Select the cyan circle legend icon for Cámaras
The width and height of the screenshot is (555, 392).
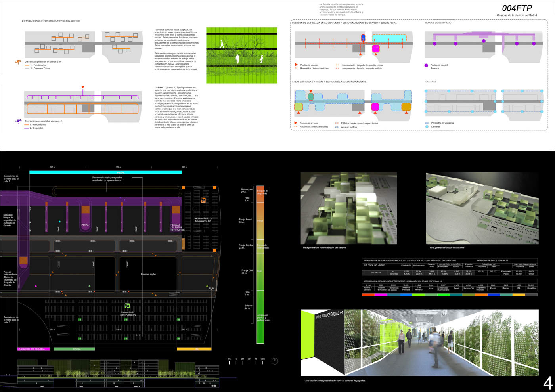click(x=427, y=127)
